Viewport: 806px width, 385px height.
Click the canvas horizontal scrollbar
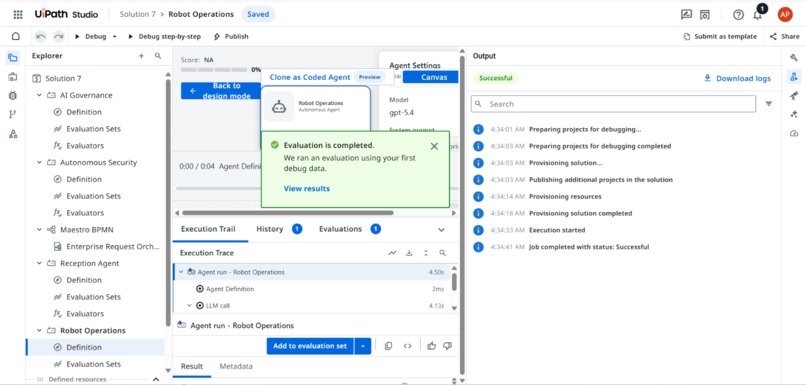click(x=288, y=213)
